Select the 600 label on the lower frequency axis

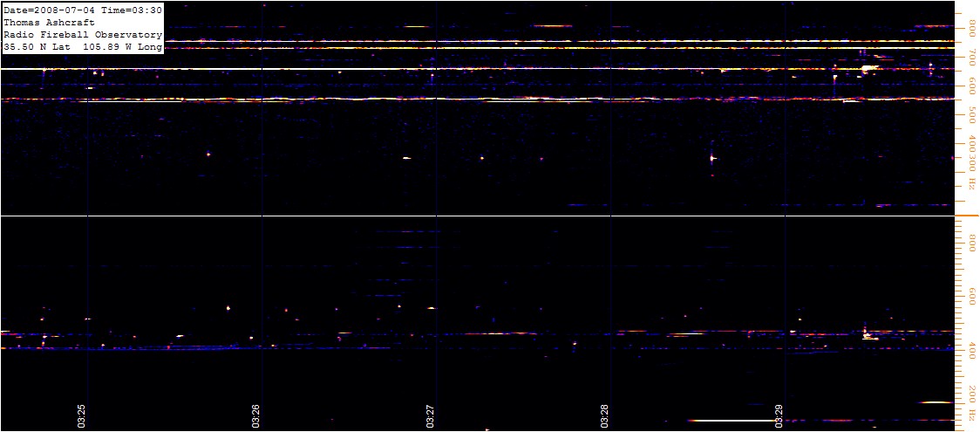click(x=972, y=295)
